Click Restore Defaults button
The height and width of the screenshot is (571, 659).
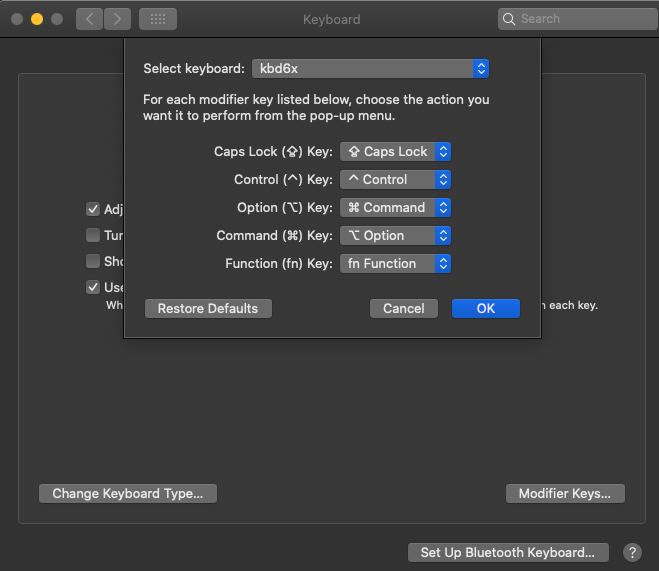click(x=208, y=308)
